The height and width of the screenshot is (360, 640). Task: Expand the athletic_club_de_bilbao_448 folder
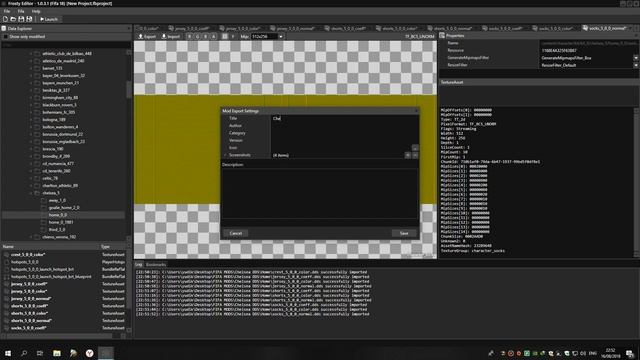31,53
